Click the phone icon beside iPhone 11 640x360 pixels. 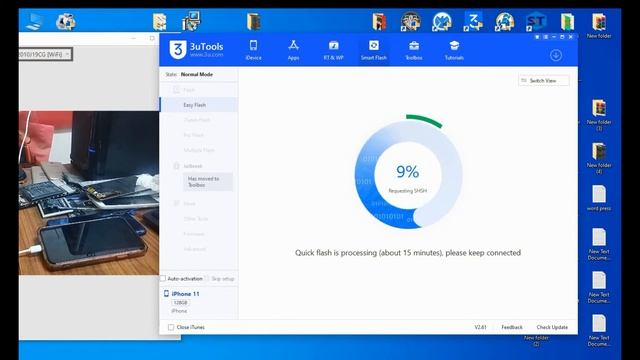tap(166, 293)
